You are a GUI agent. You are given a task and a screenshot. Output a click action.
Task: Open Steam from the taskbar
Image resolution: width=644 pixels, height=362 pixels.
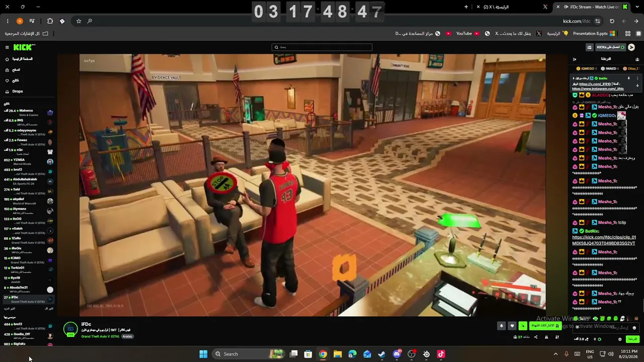(382, 354)
